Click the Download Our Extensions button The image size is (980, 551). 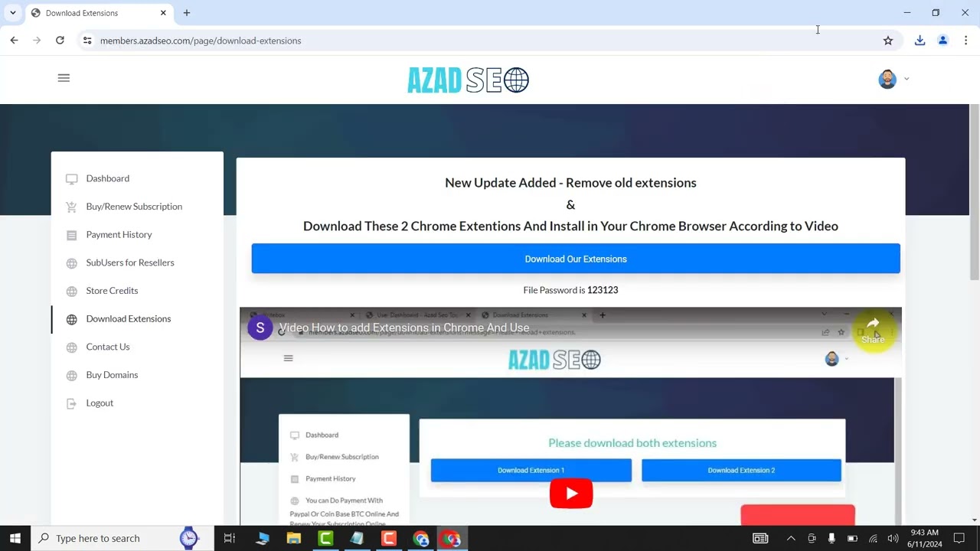(x=576, y=259)
